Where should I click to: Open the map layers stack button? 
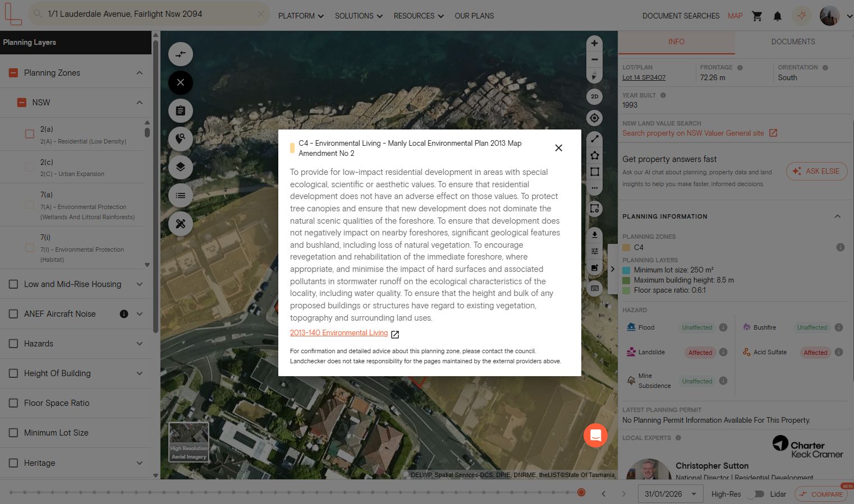(x=181, y=167)
